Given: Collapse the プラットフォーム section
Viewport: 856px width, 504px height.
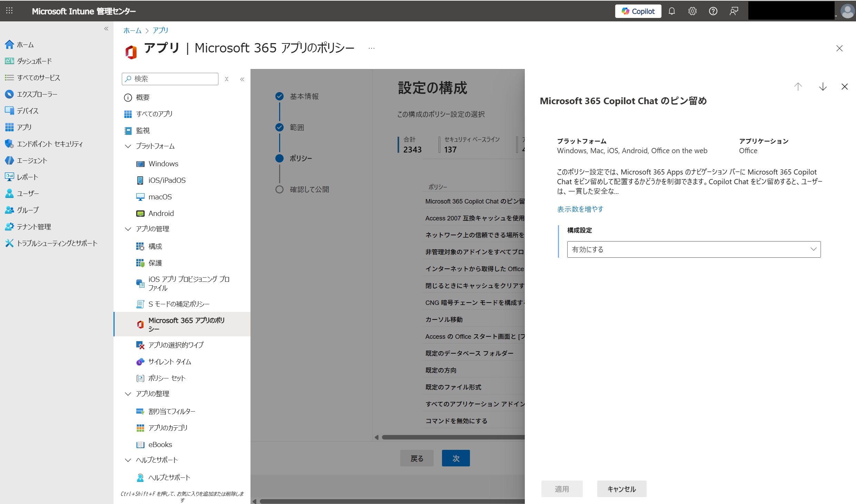Looking at the screenshot, I should [128, 146].
